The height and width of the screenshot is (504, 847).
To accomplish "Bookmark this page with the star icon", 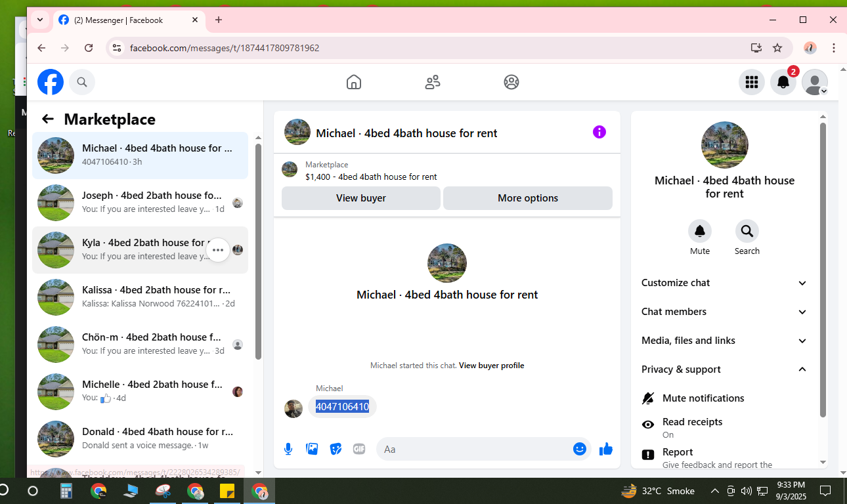I will [777, 48].
